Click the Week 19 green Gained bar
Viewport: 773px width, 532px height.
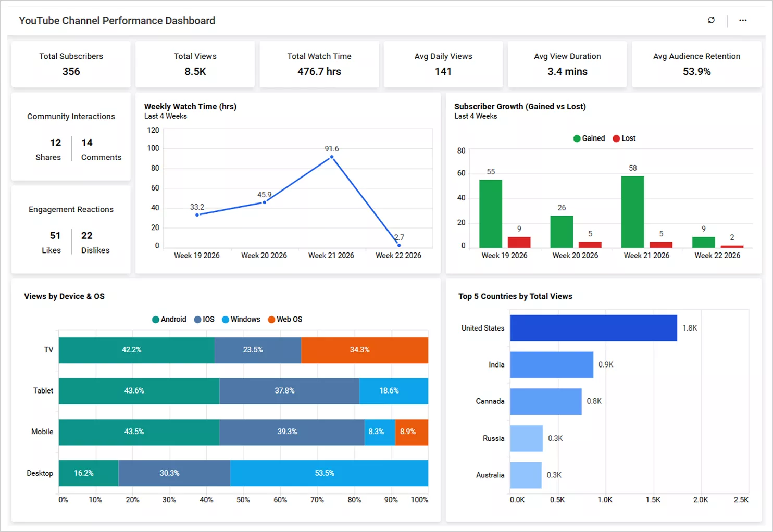coord(491,213)
